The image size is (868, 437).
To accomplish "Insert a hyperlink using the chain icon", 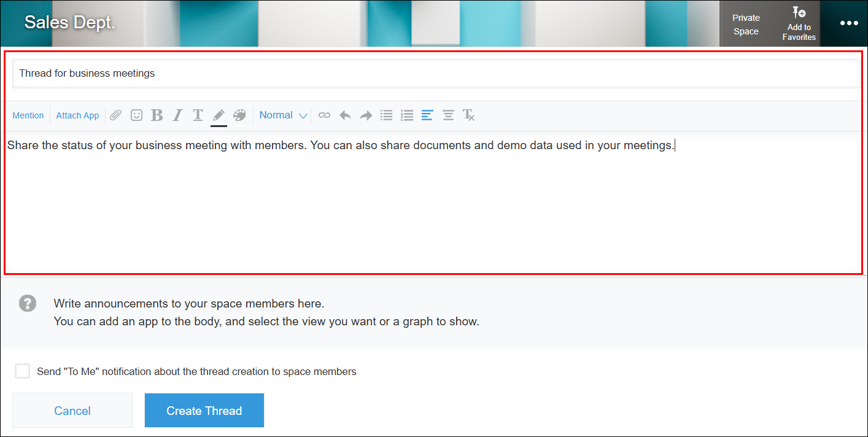I will pos(324,115).
